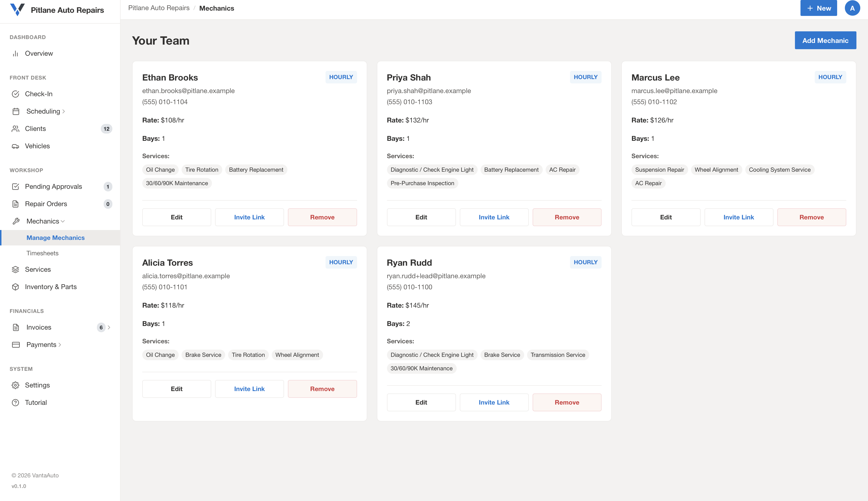Edit Priya Shah's profile
The height and width of the screenshot is (501, 868).
point(421,217)
